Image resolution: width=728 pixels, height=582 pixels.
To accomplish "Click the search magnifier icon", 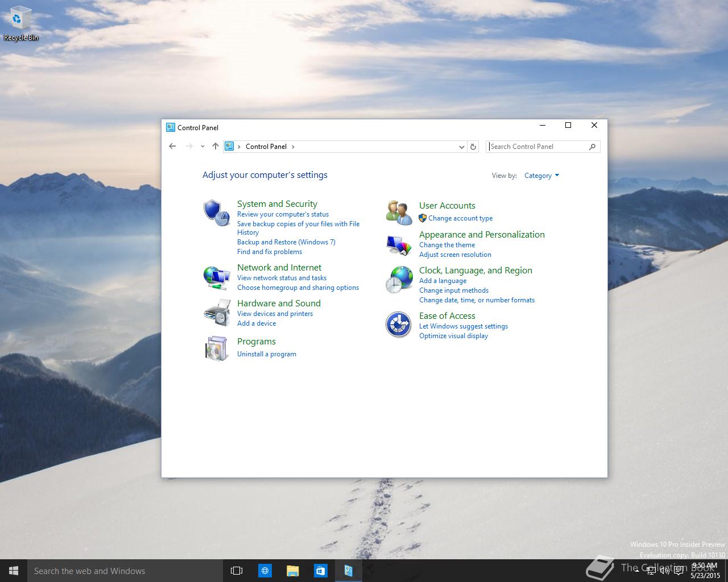I will coord(592,147).
